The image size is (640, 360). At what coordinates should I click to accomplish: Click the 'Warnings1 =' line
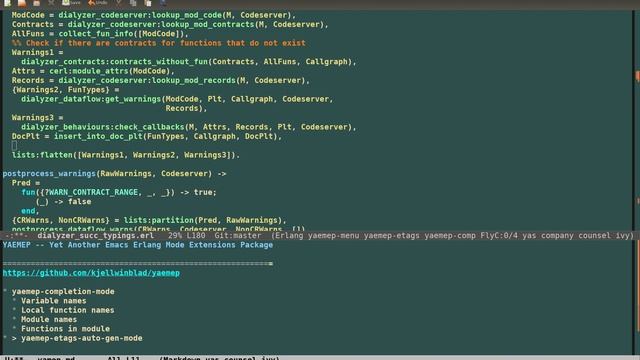[x=38, y=53]
